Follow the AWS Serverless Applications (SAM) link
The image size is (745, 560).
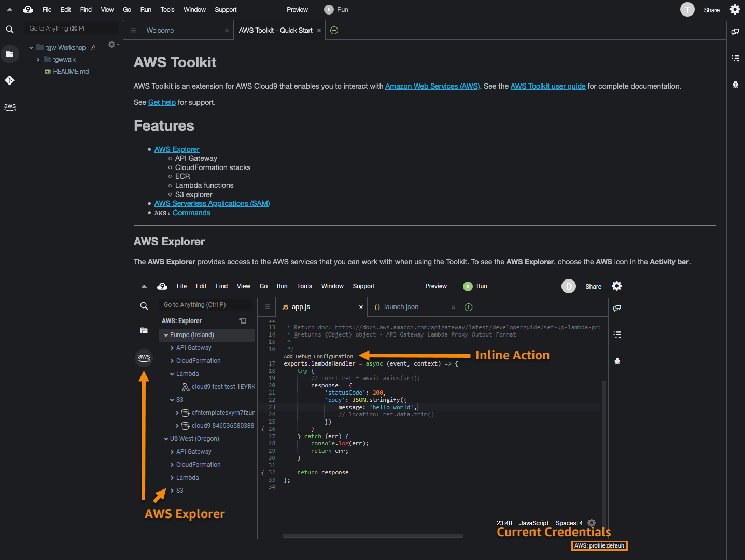point(212,204)
